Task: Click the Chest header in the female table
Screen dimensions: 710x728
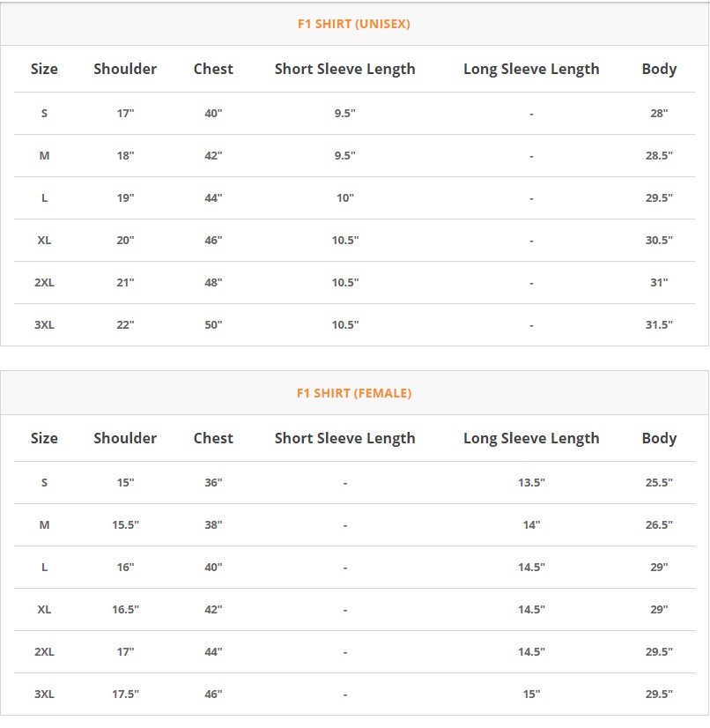Action: [x=213, y=438]
